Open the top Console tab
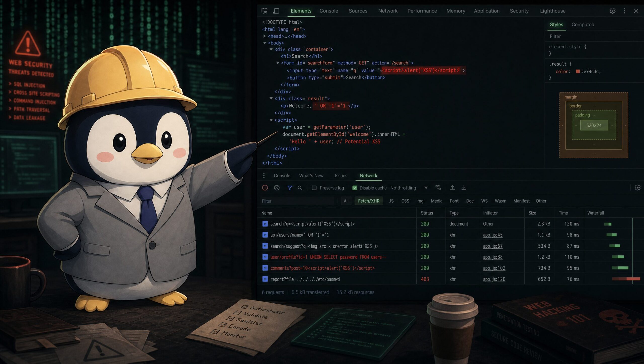This screenshot has width=644, height=364. [329, 11]
